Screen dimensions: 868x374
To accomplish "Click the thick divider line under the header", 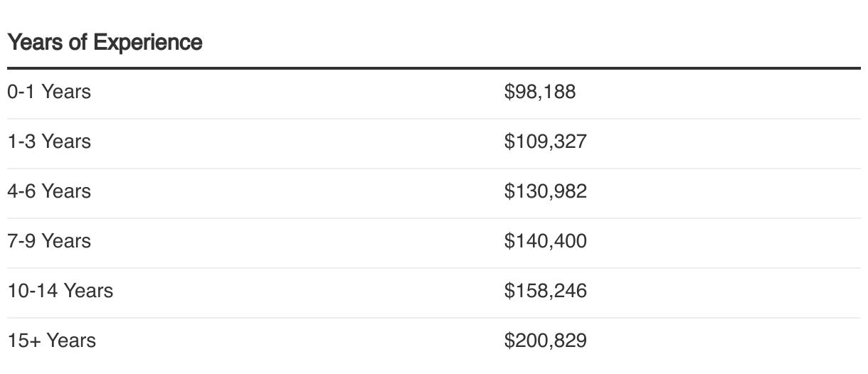I will click(434, 68).
